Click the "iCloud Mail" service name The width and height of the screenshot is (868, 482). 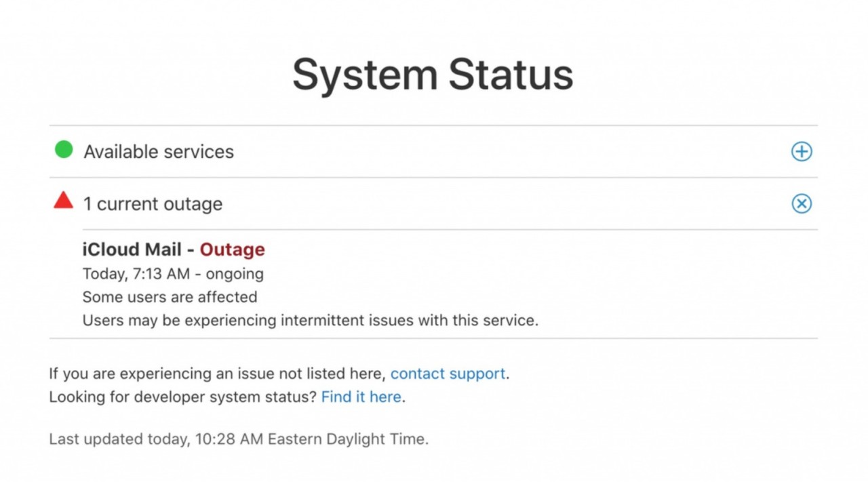pyautogui.click(x=132, y=249)
